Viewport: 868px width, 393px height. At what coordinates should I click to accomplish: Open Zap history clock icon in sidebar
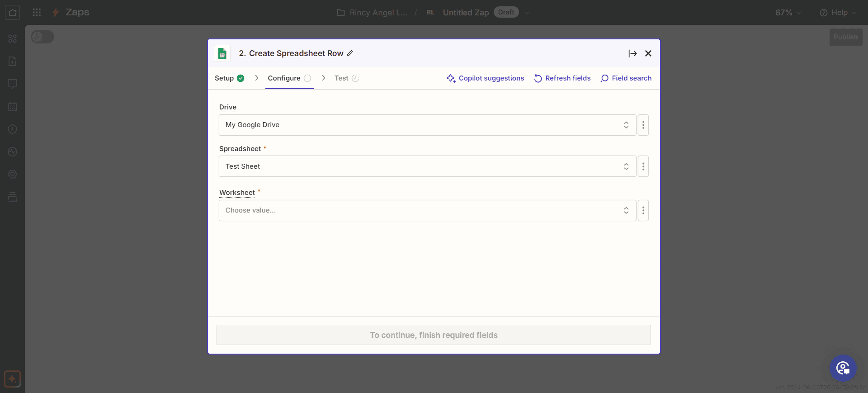click(12, 129)
